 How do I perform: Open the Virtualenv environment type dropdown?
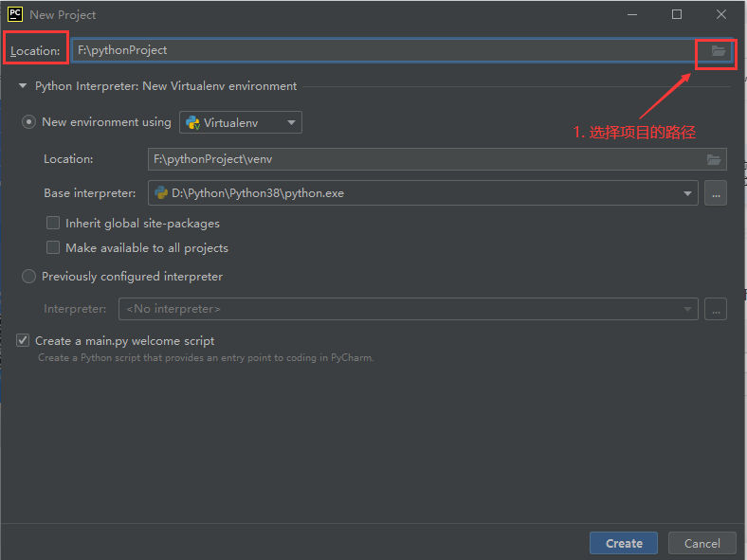241,122
